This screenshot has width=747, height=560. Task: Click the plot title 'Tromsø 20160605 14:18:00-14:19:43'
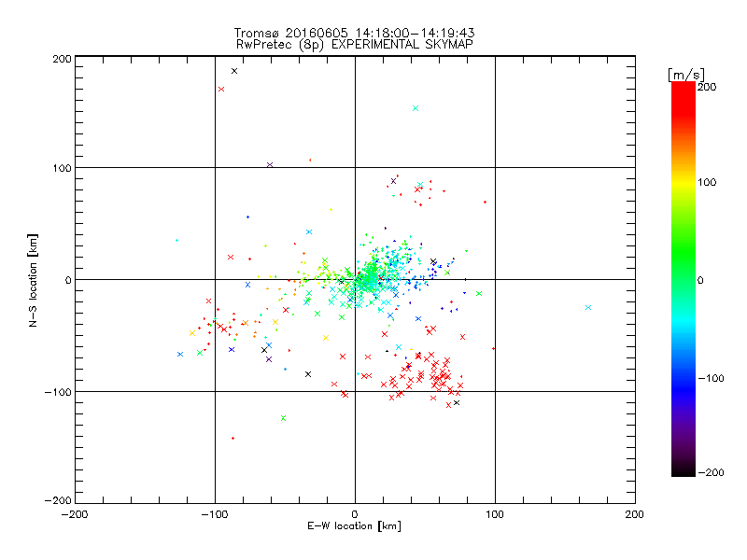(x=355, y=33)
